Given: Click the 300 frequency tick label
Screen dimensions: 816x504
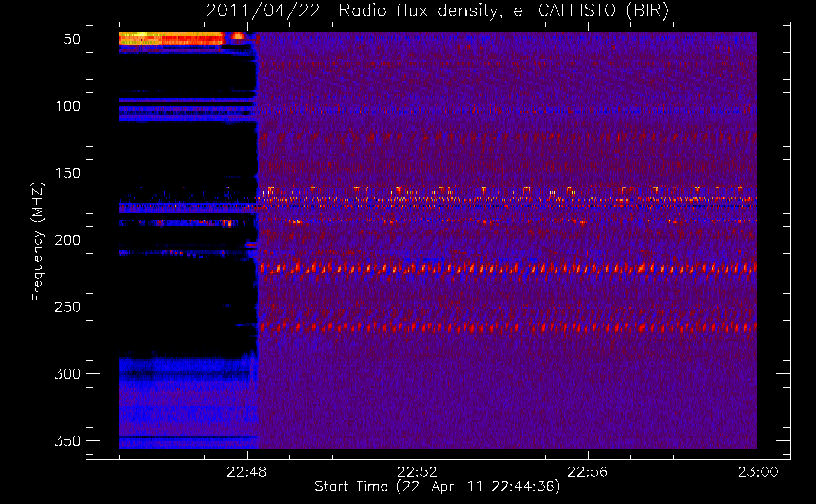Looking at the screenshot, I should [68, 374].
